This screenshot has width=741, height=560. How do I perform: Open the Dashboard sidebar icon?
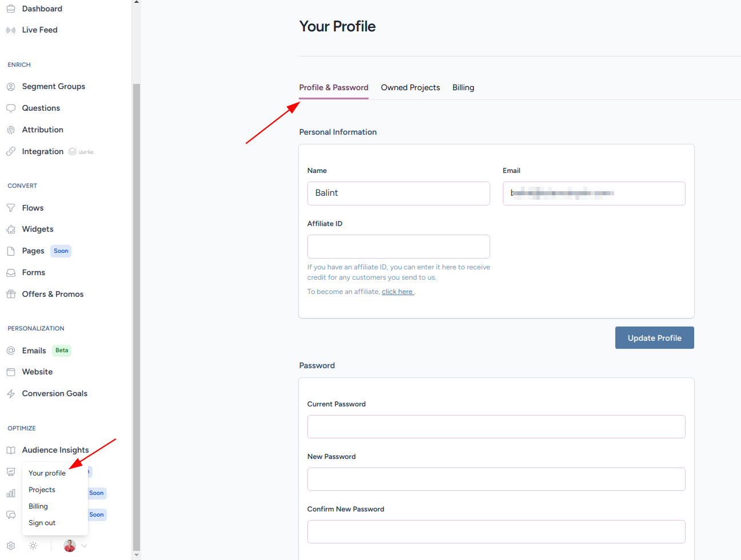[x=11, y=9]
